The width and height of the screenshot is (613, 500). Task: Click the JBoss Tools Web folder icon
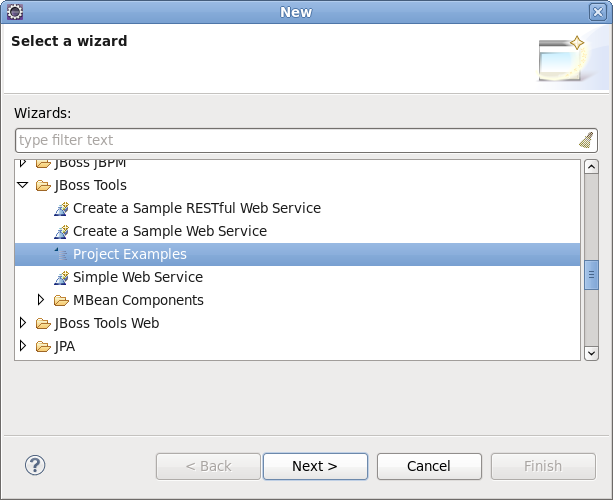tap(43, 323)
